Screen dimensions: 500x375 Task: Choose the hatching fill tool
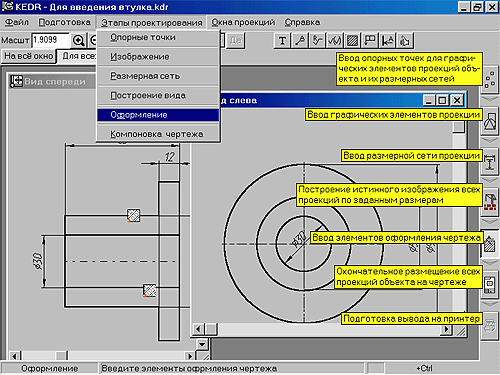pos(352,41)
